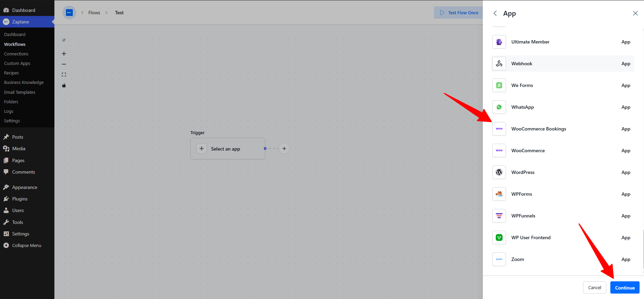Open Pages in WordPress menu

(x=27, y=160)
